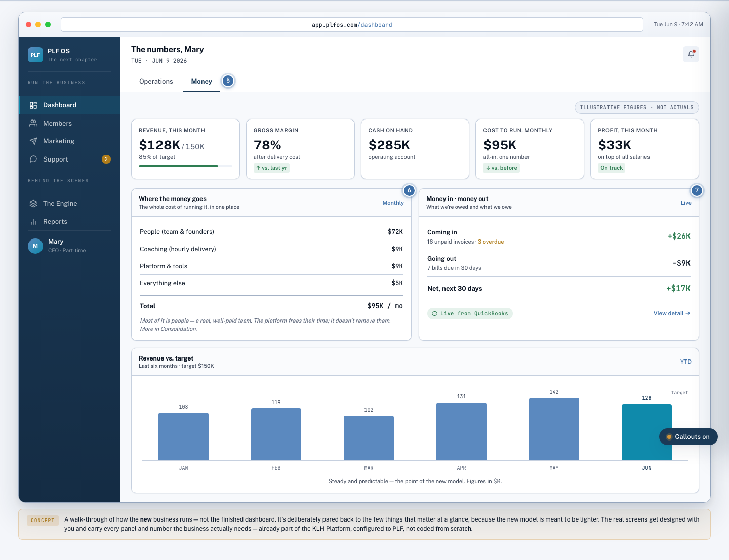Click the Monthly label on money card
Screen dimensions: 729x560
[x=393, y=203]
